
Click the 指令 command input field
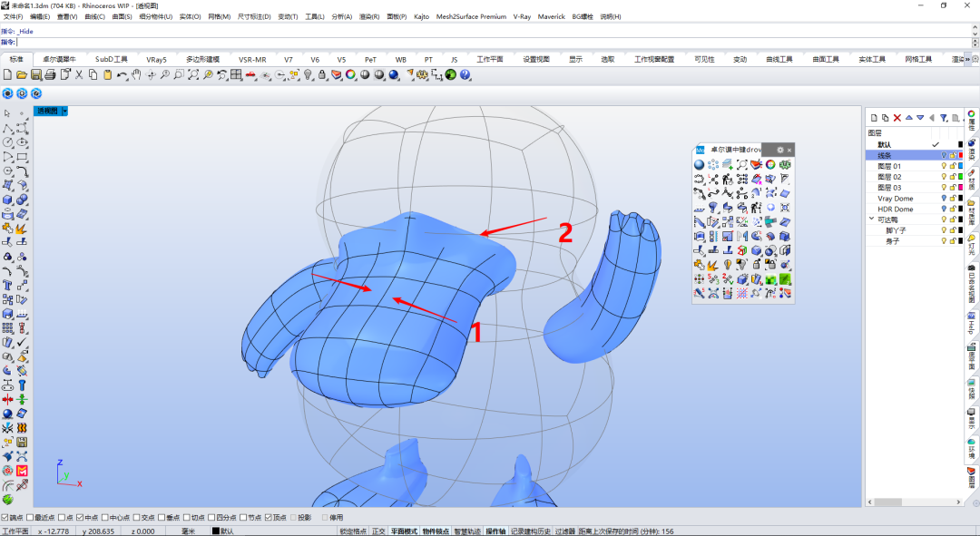494,43
